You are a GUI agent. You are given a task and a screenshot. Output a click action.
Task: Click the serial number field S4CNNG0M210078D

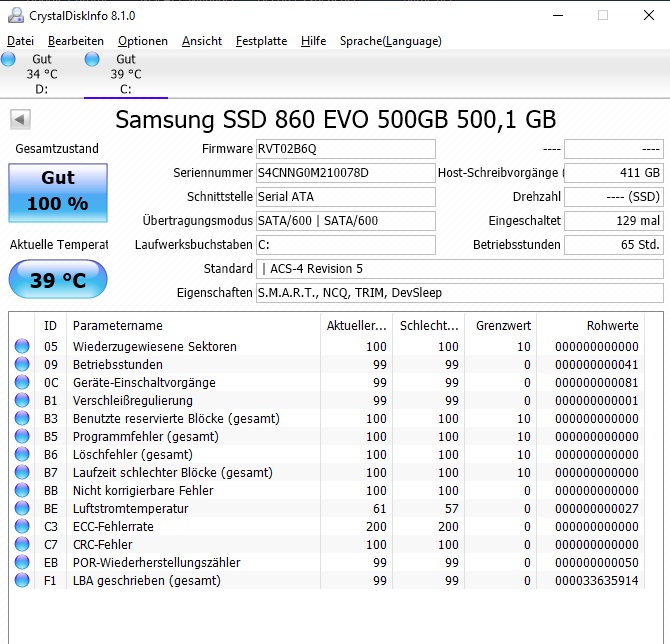pos(346,173)
